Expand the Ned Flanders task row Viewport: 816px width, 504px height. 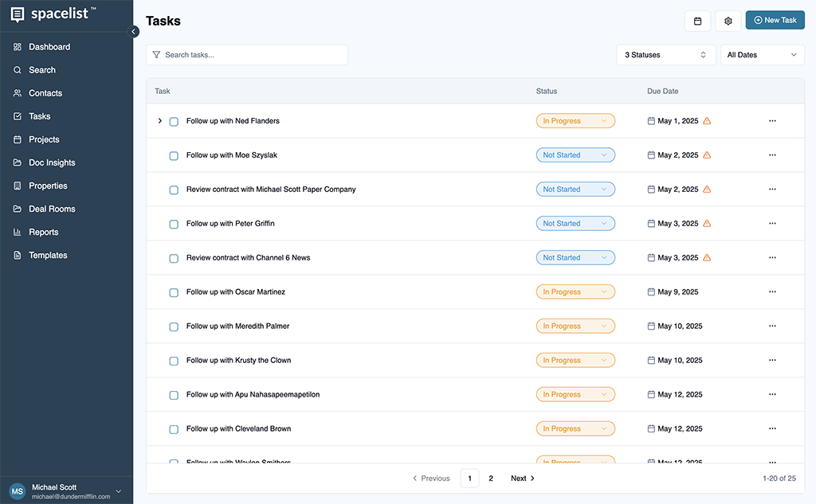[x=159, y=121]
